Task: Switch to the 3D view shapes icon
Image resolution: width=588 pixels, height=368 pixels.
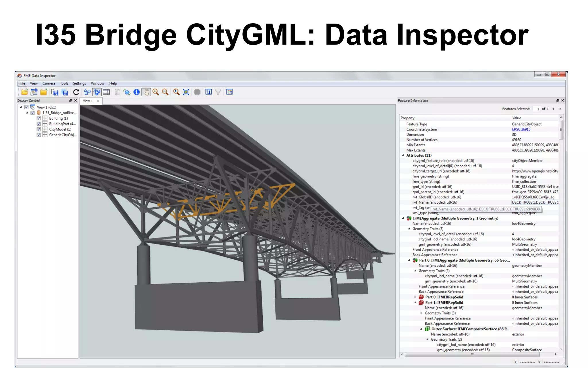Action: click(97, 92)
